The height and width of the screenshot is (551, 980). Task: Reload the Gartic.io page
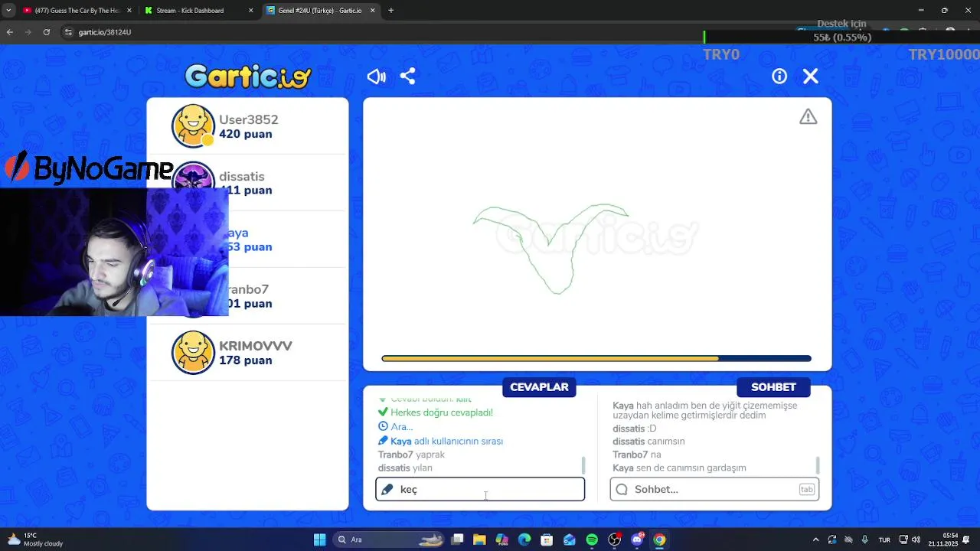tap(47, 32)
